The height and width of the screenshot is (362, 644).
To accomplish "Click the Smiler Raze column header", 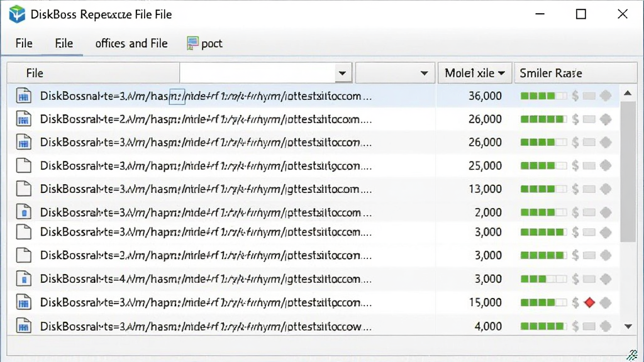I will (575, 73).
